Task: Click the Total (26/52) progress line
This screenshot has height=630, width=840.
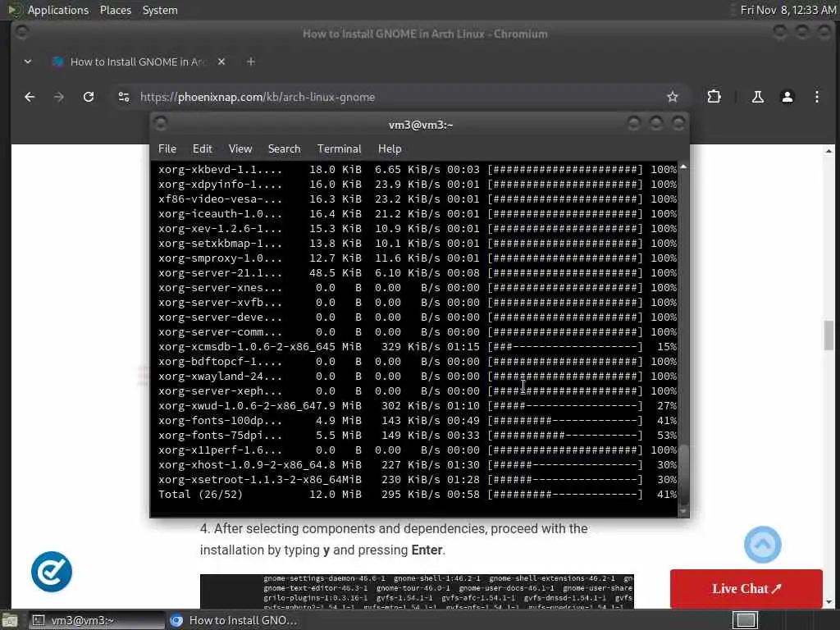Action: (418, 495)
